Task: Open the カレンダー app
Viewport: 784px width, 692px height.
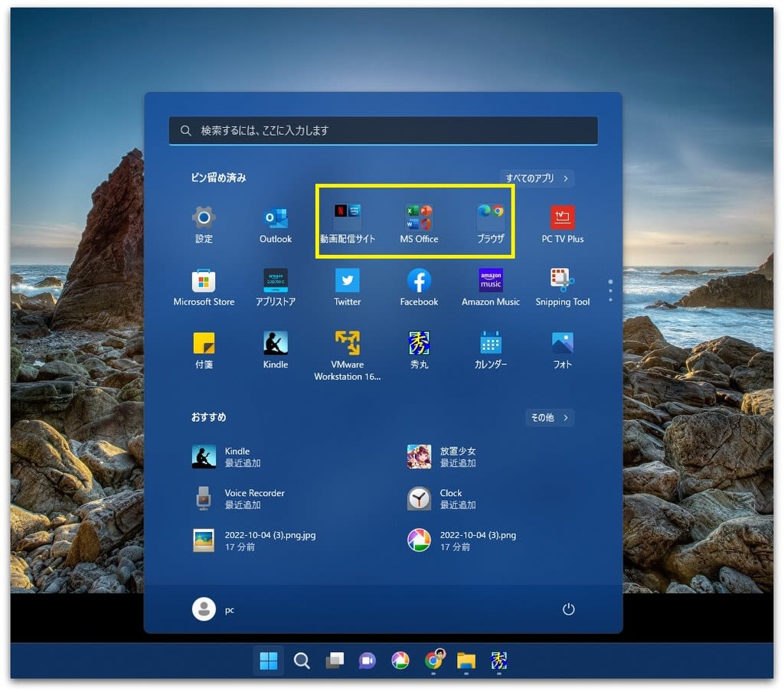Action: [x=491, y=350]
